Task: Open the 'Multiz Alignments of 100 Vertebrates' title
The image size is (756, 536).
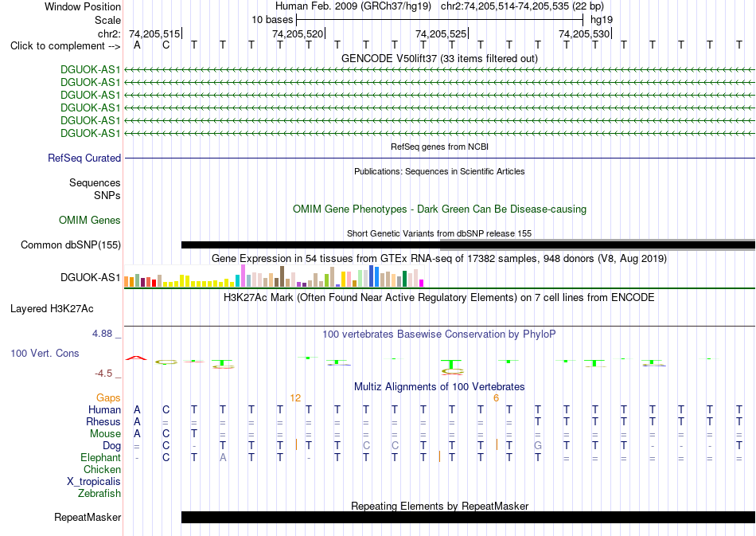Action: coord(439,386)
